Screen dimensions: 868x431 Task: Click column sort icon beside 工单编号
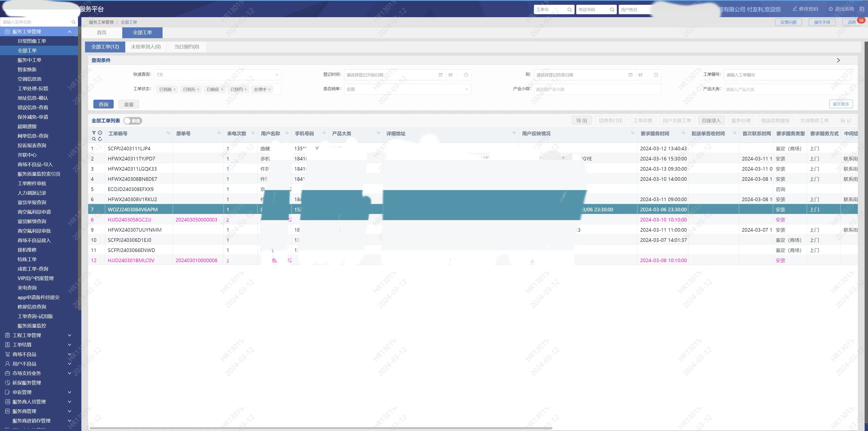point(168,133)
